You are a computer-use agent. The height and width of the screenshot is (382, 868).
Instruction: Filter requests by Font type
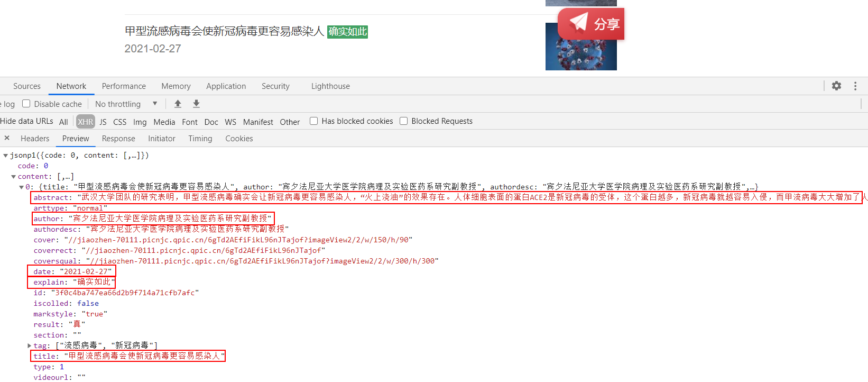coord(190,122)
